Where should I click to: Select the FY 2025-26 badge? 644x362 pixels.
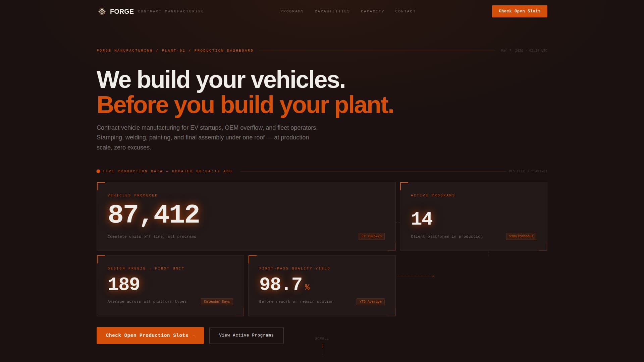click(371, 236)
